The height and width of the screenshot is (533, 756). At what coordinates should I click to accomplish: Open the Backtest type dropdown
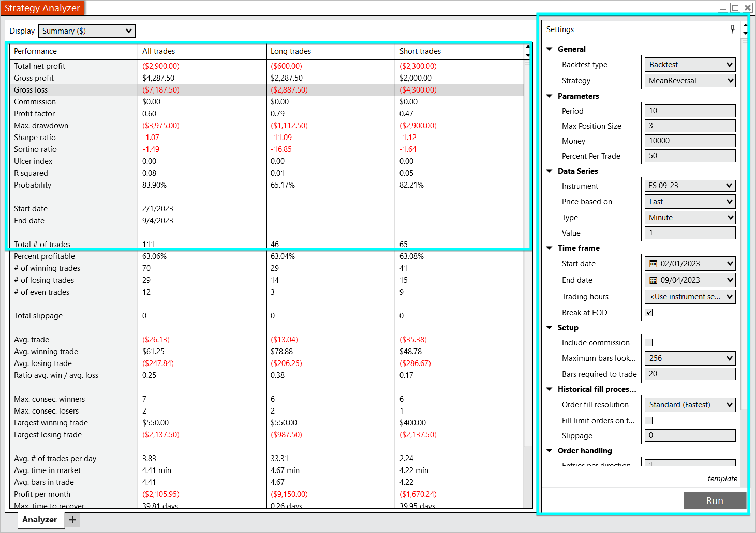click(x=690, y=65)
